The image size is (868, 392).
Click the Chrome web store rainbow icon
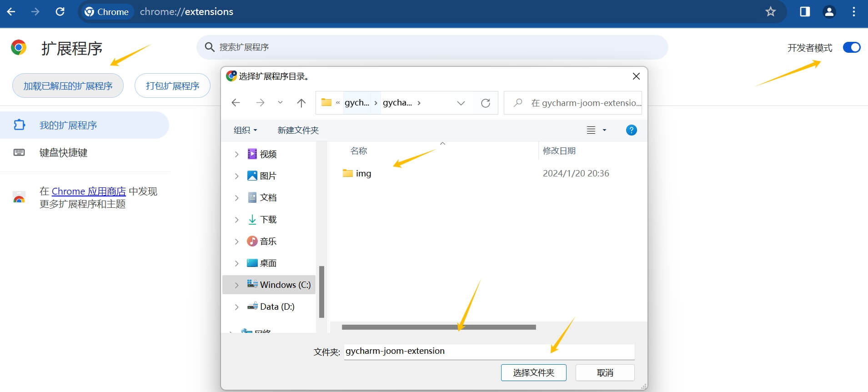point(19,197)
